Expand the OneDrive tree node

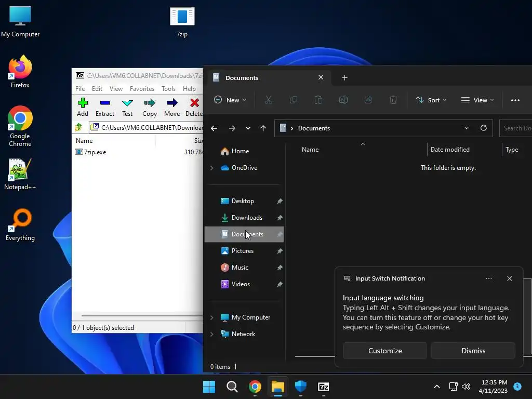(x=212, y=168)
